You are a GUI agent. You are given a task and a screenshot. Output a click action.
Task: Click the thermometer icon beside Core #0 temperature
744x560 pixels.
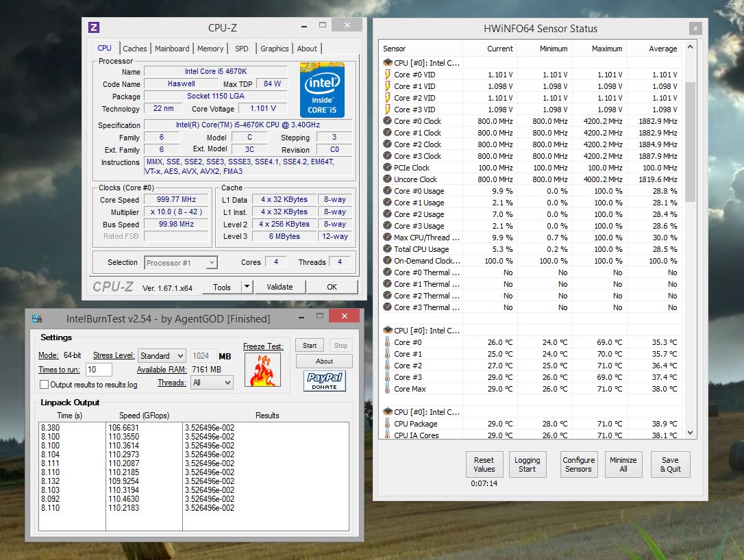(x=387, y=342)
